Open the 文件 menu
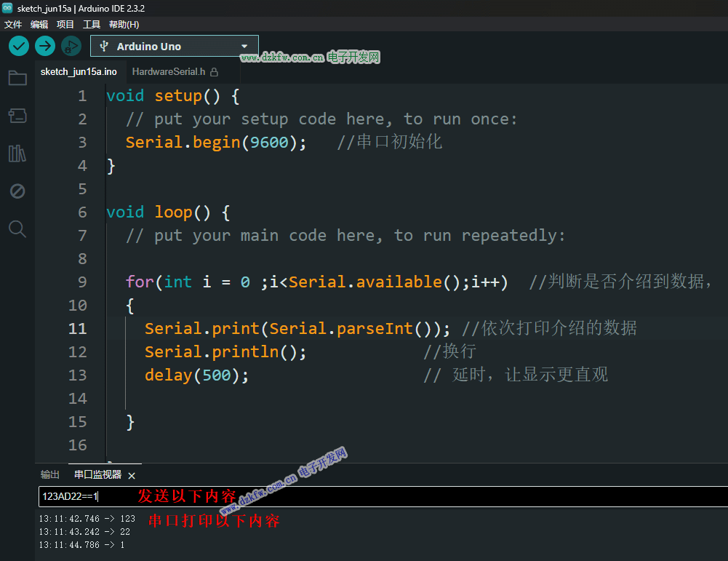Image resolution: width=728 pixels, height=561 pixels. [13, 24]
